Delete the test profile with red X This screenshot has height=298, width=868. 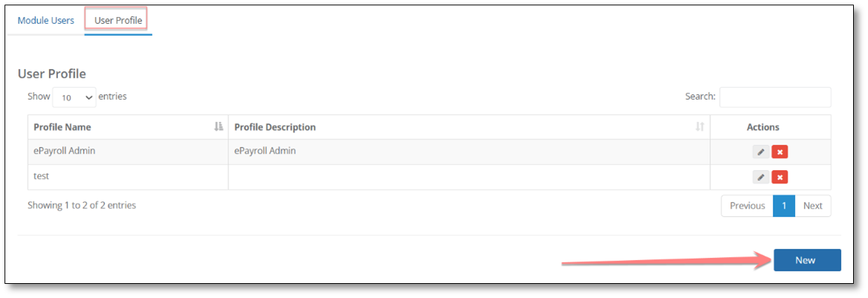pos(779,177)
